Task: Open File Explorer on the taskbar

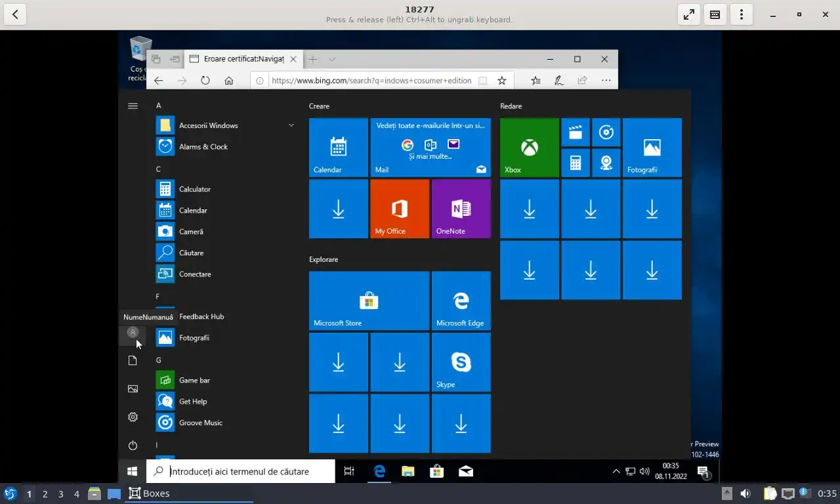Action: [x=408, y=471]
